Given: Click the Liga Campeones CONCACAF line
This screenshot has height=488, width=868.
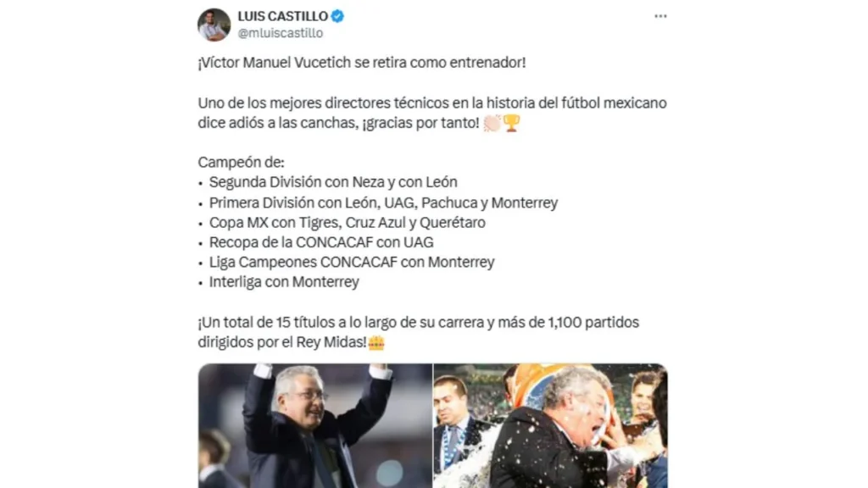Looking at the screenshot, I should 352,263.
